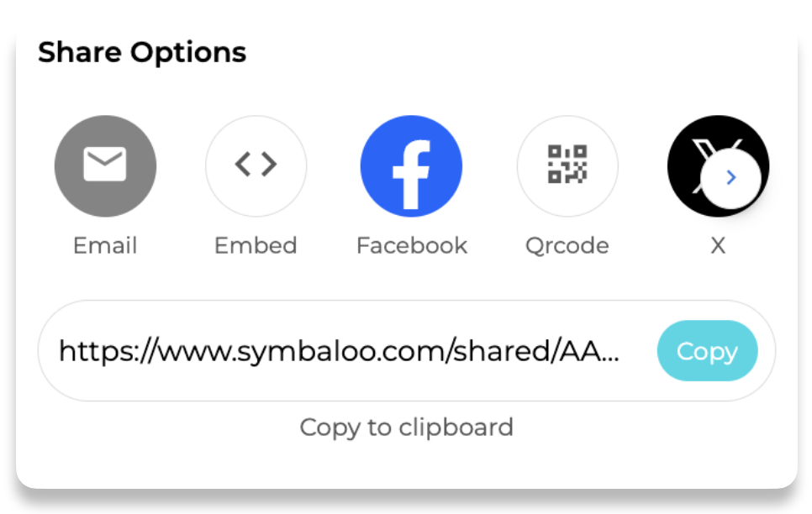Click the Qrcode text label

(567, 246)
